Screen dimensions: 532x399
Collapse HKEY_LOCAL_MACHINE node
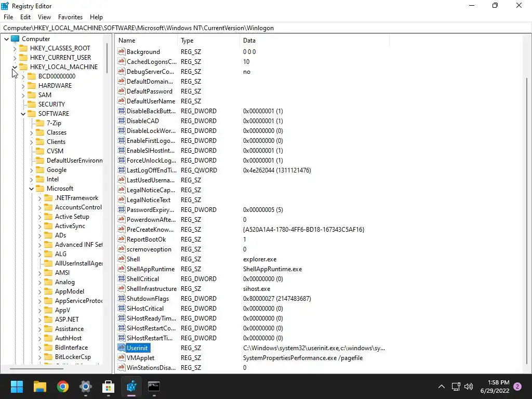[15, 67]
